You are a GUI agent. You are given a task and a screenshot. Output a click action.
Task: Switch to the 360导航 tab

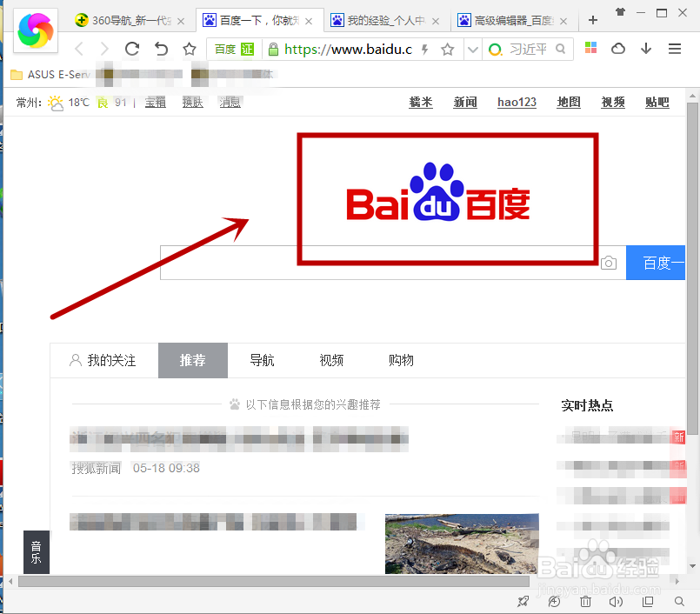pyautogui.click(x=130, y=21)
